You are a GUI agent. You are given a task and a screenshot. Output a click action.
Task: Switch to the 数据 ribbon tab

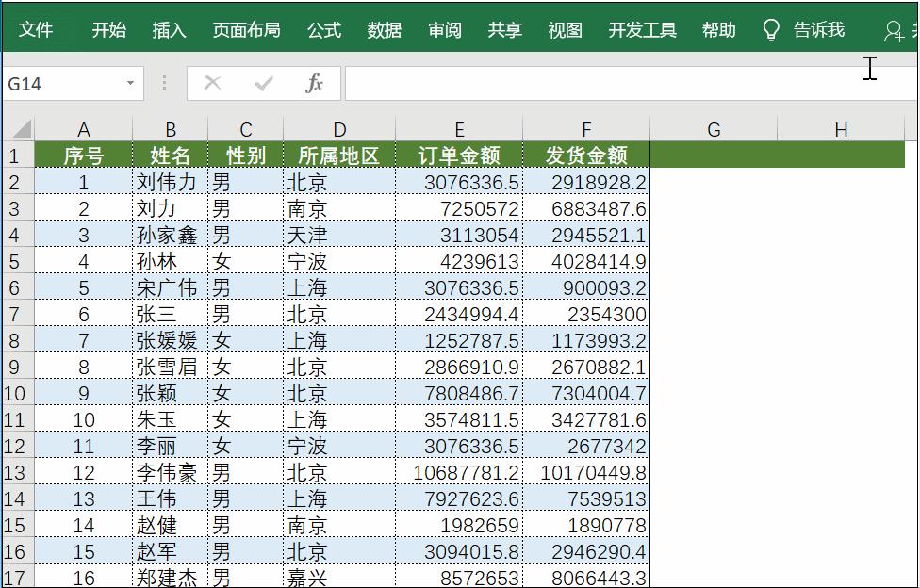(384, 28)
